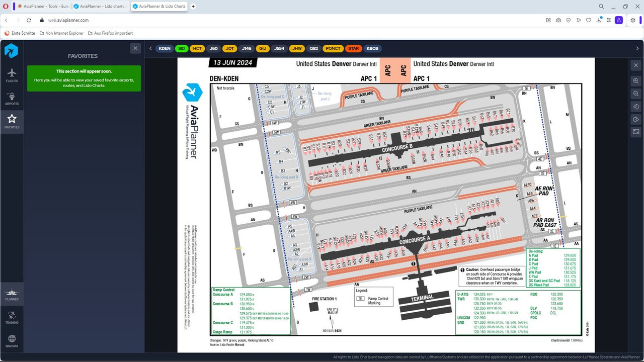Open the shield privacy protection icon
The height and width of the screenshot is (362, 644).
569,20
